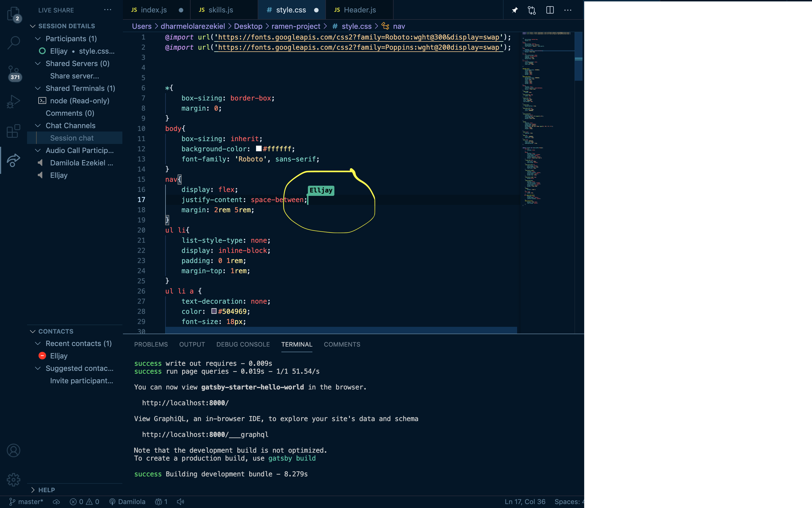Image resolution: width=812 pixels, height=508 pixels.
Task: Open http://localhost:8000/ link in terminal
Action: click(185, 403)
